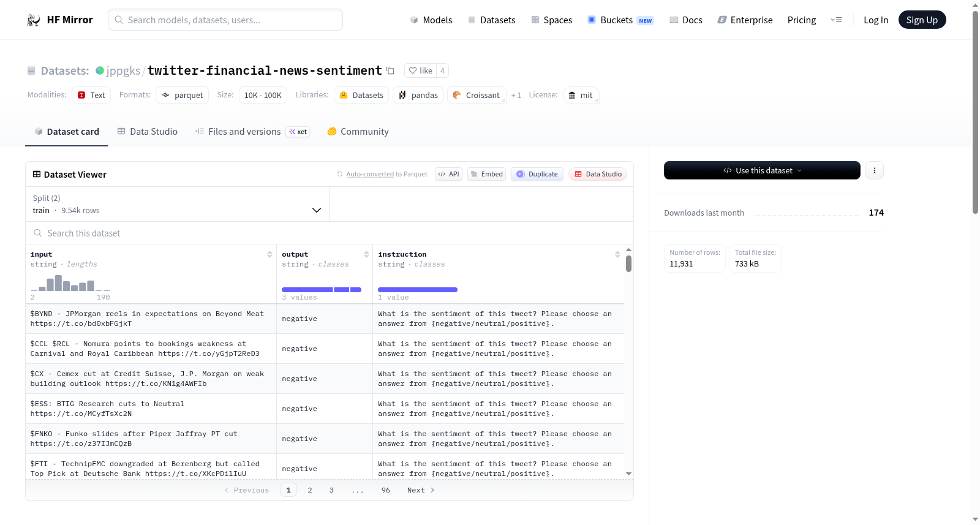This screenshot has width=980, height=525.
Task: Open the Enterprise menu item
Action: (745, 20)
